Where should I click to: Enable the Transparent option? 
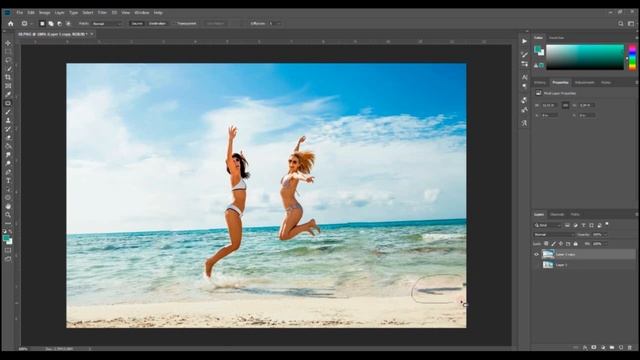click(x=187, y=24)
